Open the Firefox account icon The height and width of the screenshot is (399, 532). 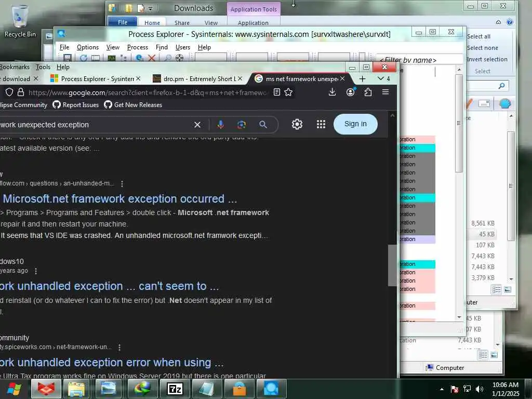[351, 92]
